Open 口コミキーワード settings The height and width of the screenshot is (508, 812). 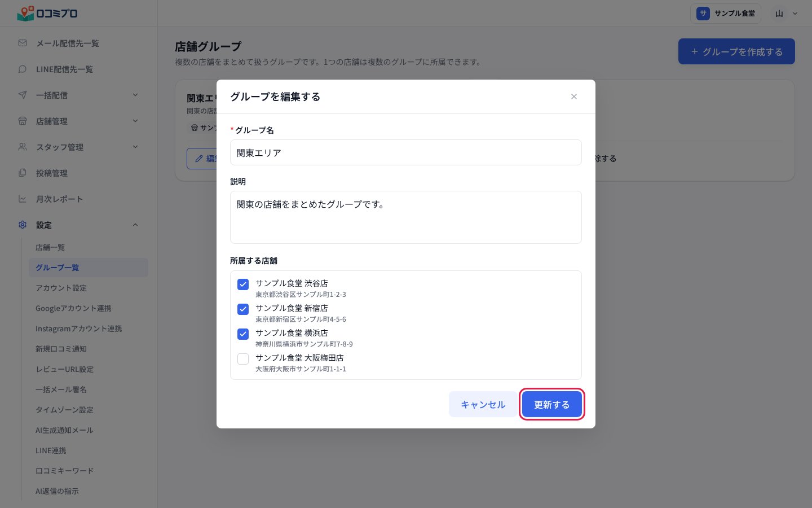[x=89, y=471]
